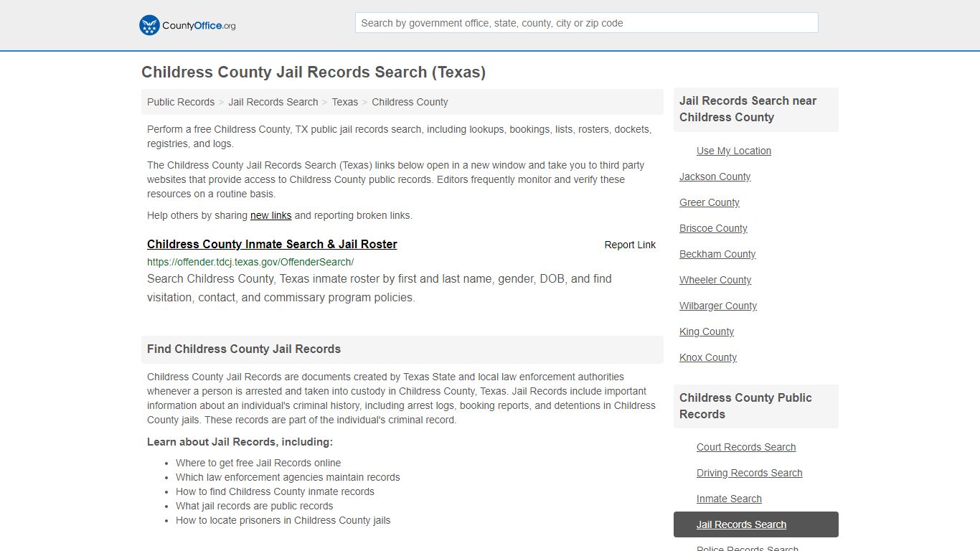
Task: Click the offender.tdcj.texas.gov URL text
Action: (x=250, y=262)
